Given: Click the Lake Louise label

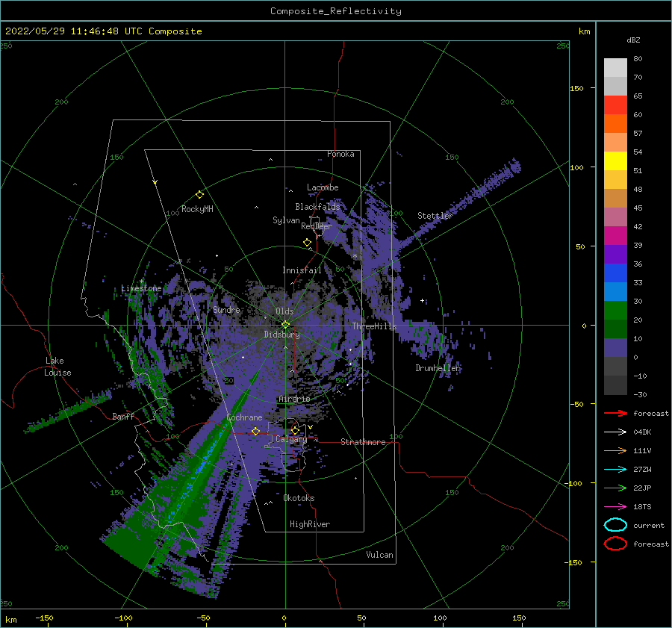Looking at the screenshot, I should [57, 367].
